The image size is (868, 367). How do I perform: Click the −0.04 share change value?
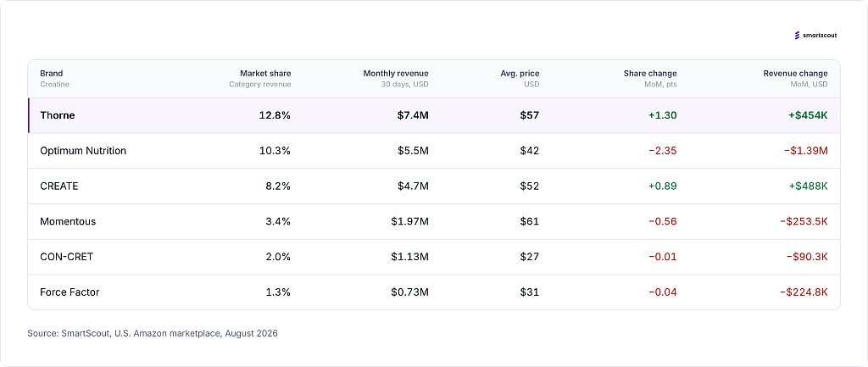click(663, 292)
